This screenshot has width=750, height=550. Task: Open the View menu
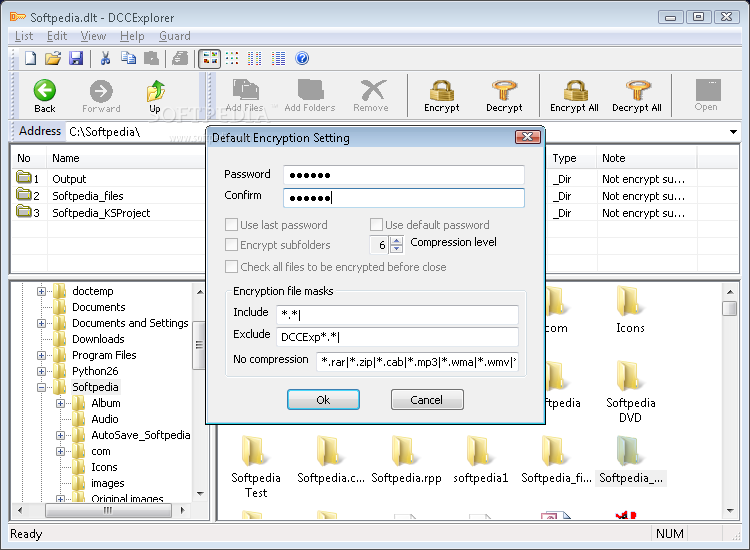pyautogui.click(x=93, y=36)
